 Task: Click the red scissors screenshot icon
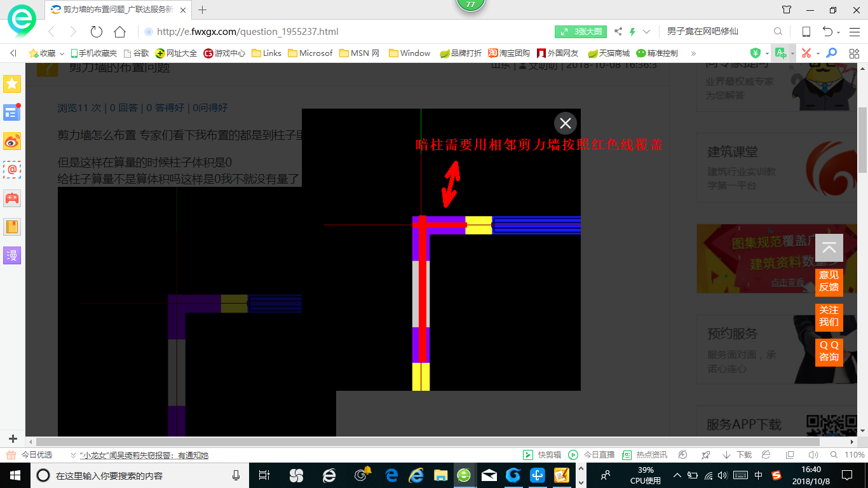click(806, 53)
